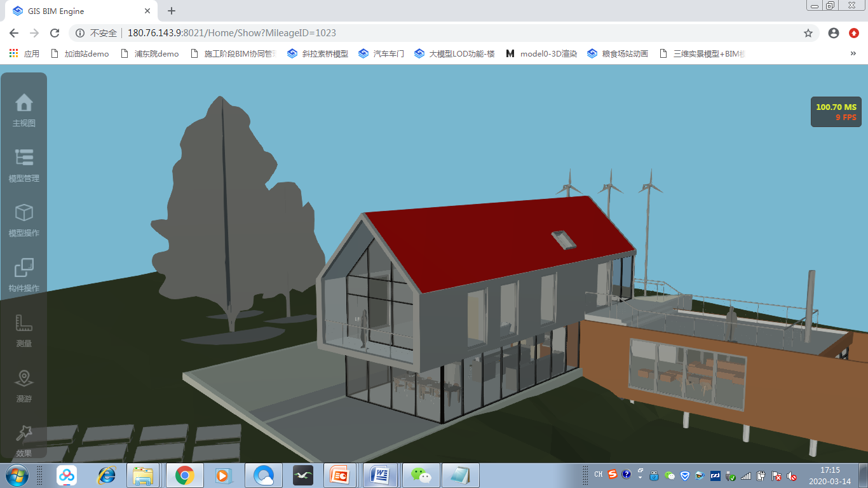Viewport: 868px width, 488px height.
Task: Switch to the GIS BIM Engine tab
Action: point(76,11)
